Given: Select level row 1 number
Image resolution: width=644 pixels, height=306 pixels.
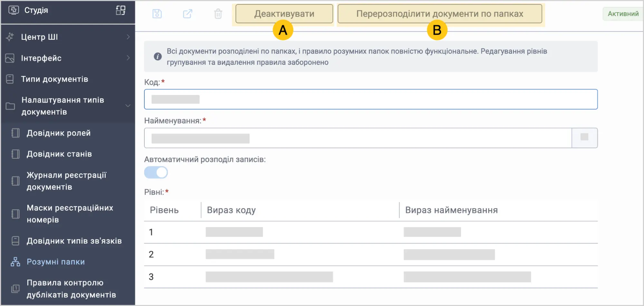Looking at the screenshot, I should (x=151, y=232).
